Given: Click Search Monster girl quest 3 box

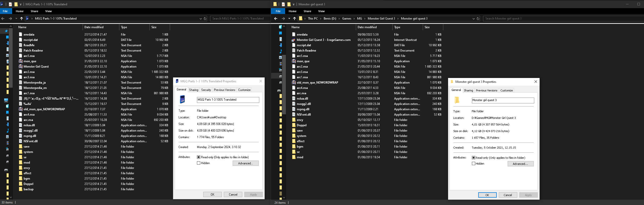Looking at the screenshot, I should tap(563, 19).
